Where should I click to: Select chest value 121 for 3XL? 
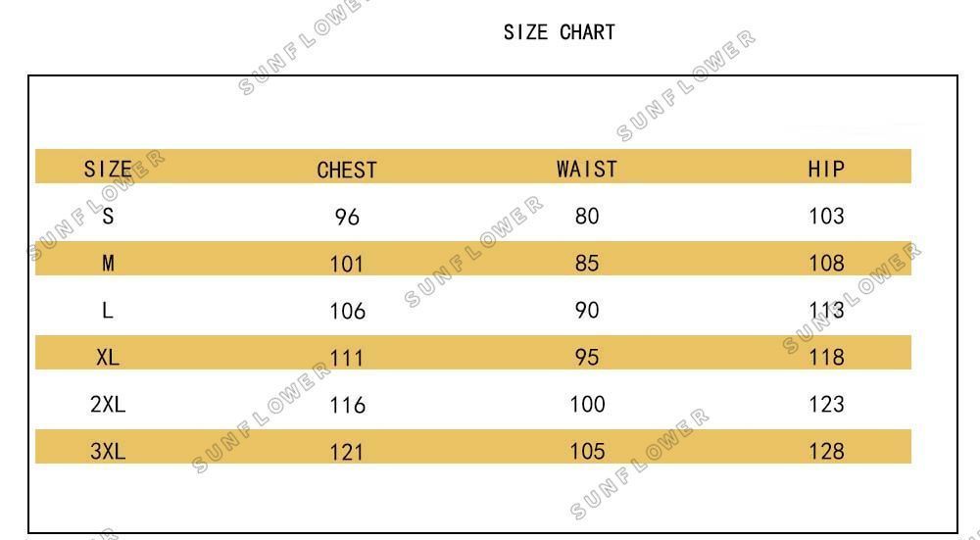(x=347, y=451)
